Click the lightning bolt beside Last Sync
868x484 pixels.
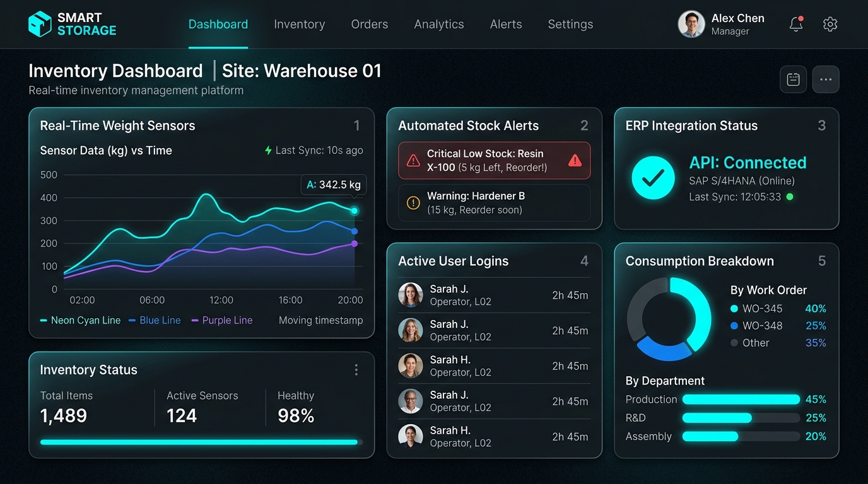point(268,151)
